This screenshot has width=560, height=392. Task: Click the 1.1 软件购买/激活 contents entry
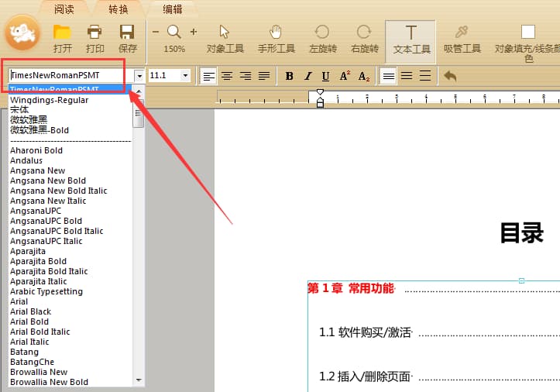366,333
